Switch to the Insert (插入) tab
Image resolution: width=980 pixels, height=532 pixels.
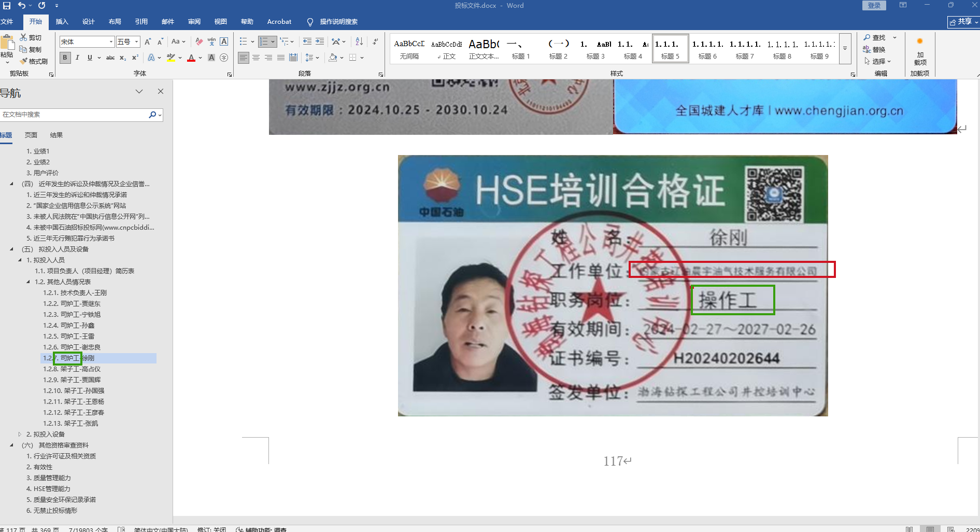pyautogui.click(x=62, y=21)
